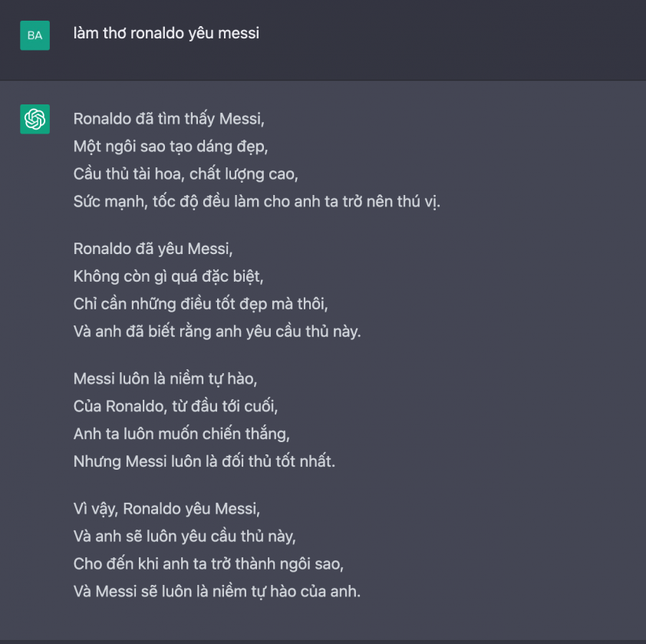Click the line 'Messi luôn là niềm tự hào,'
This screenshot has width=646, height=644.
pyautogui.click(x=165, y=379)
